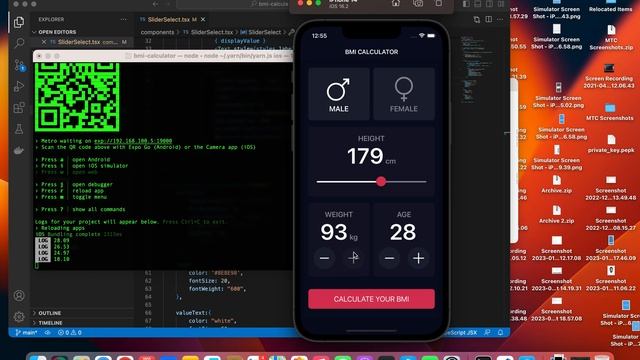Image resolution: width=640 pixels, height=360 pixels.
Task: Open the Testing flask icon
Action: click(19, 129)
